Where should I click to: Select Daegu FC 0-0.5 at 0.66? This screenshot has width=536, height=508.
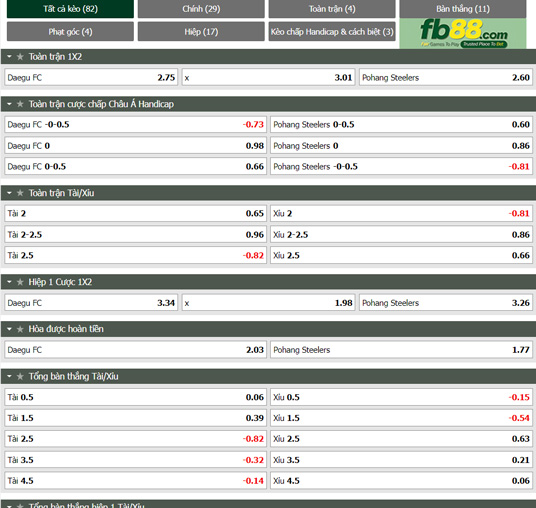pyautogui.click(x=135, y=166)
